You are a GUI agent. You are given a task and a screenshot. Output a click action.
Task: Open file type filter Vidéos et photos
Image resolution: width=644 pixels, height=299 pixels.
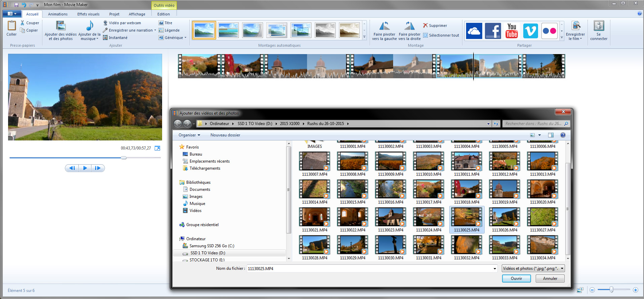coord(533,268)
